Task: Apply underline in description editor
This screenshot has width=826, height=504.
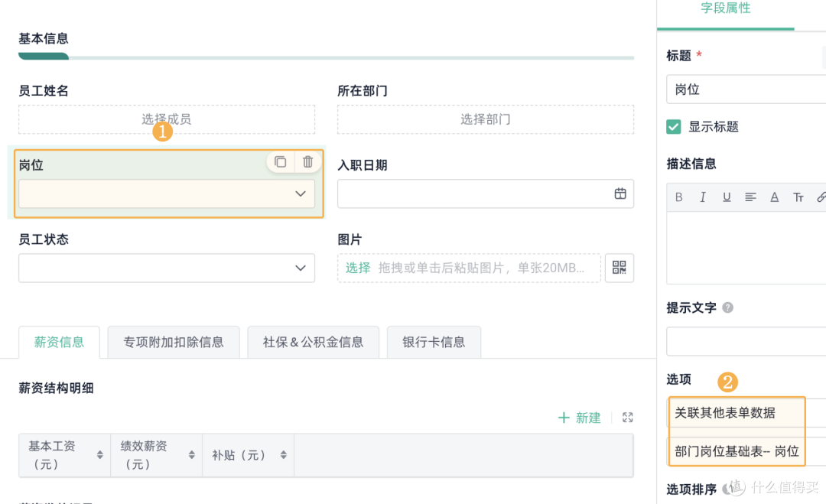Action: click(x=727, y=197)
